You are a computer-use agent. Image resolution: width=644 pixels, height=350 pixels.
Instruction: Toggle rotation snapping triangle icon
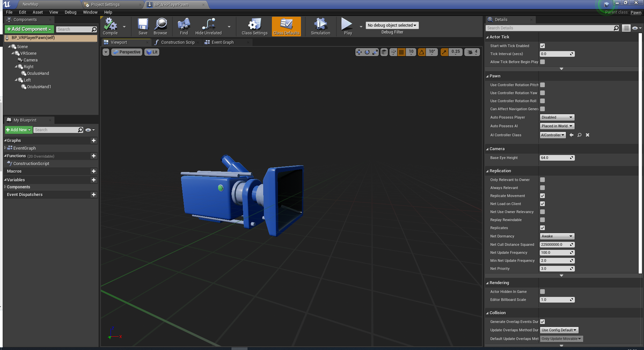[x=421, y=52]
